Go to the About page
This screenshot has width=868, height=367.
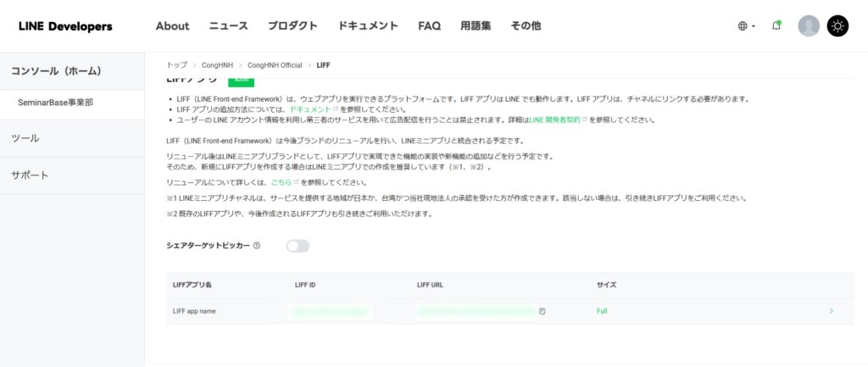tap(172, 26)
